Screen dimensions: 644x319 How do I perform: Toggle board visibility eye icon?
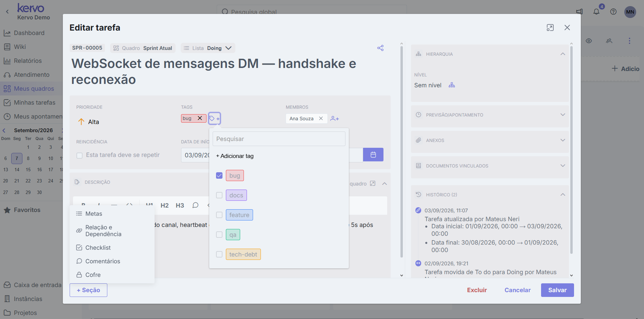tap(589, 41)
